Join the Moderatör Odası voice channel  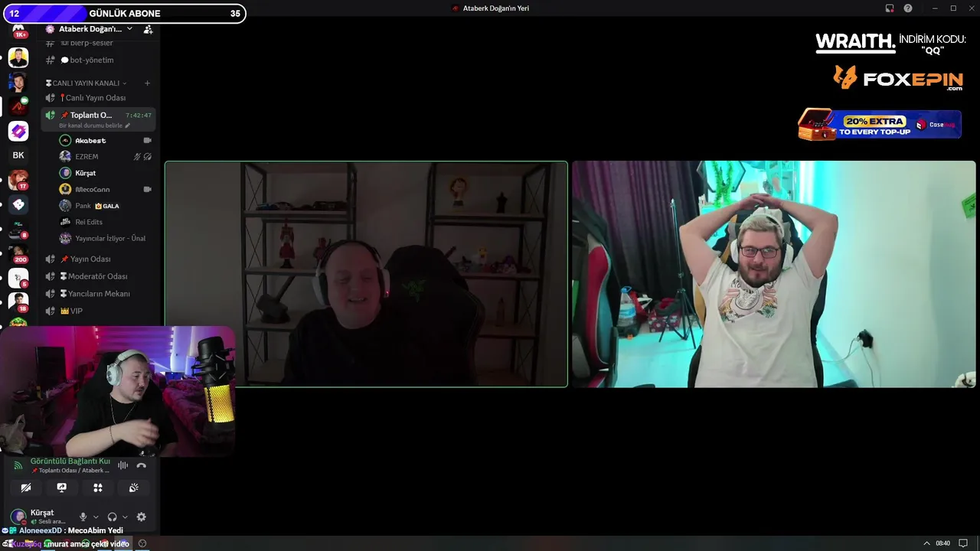pos(99,276)
